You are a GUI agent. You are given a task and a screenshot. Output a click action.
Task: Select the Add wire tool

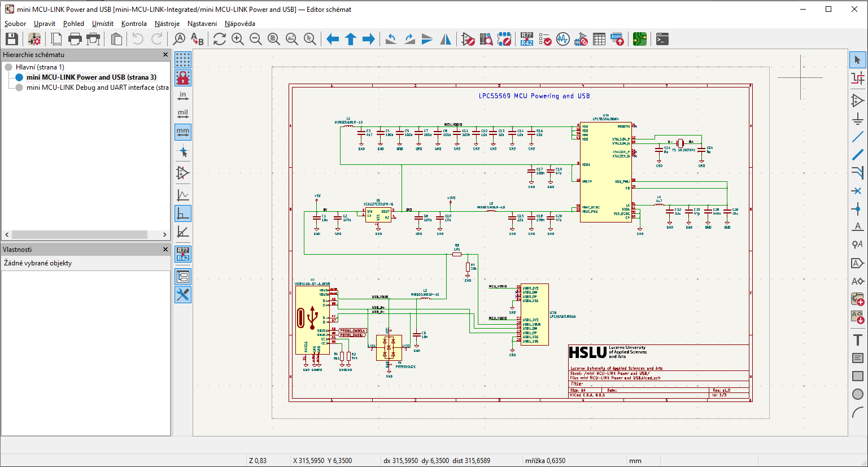(x=857, y=137)
